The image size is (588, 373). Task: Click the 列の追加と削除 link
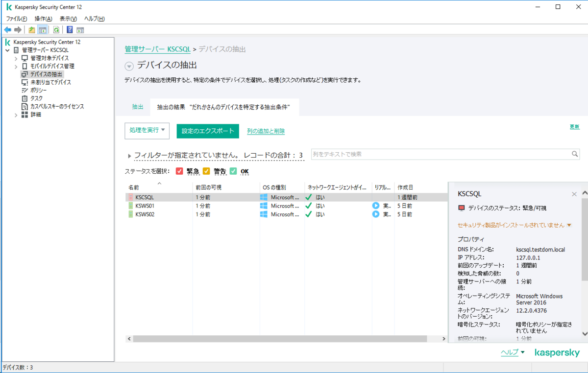(x=266, y=131)
